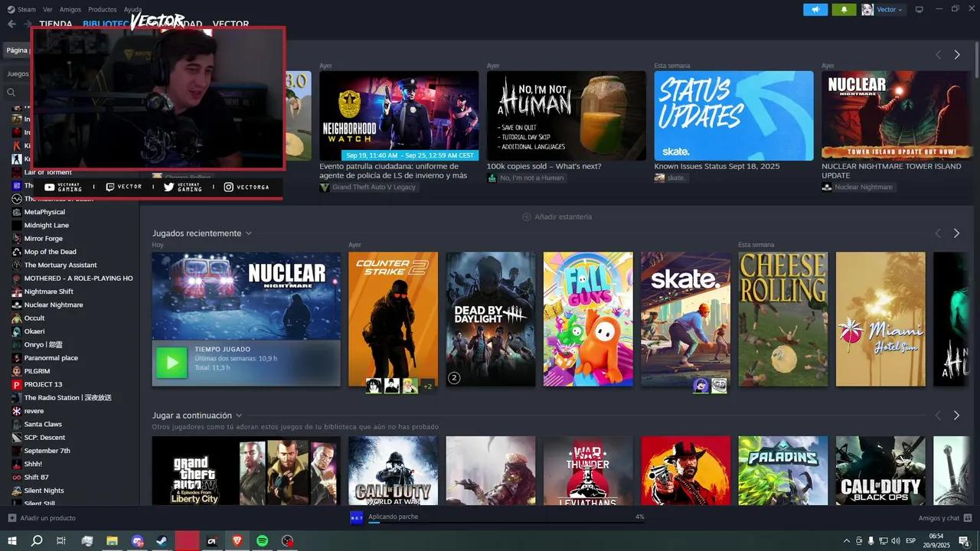Open the VECTOR profile tab
Screen dimensions: 980x551
click(x=230, y=24)
